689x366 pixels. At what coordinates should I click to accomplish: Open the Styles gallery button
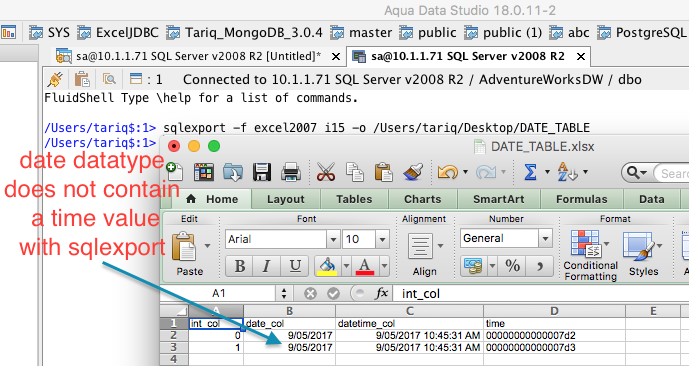(x=643, y=254)
